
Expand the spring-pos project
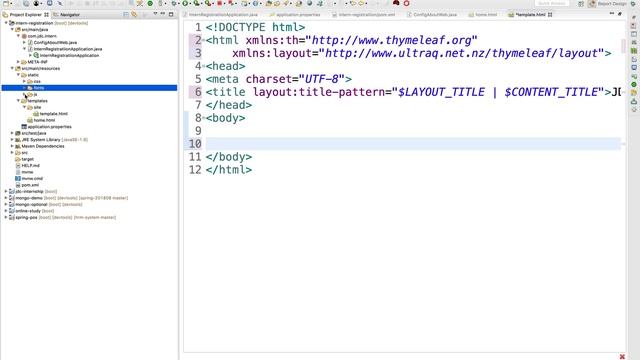tap(6, 218)
